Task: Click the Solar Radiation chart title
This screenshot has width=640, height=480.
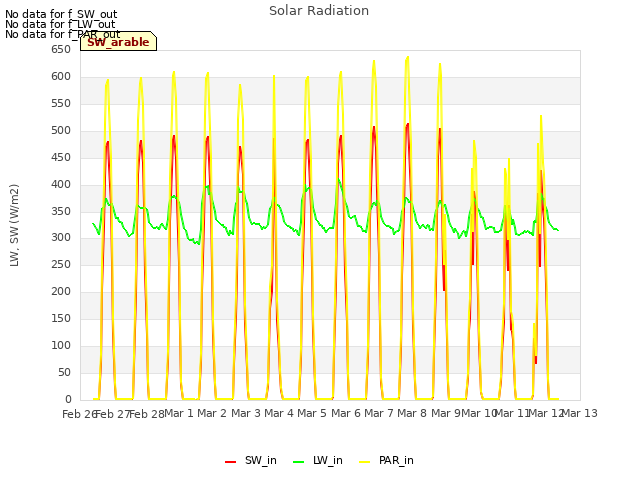Action: (319, 11)
